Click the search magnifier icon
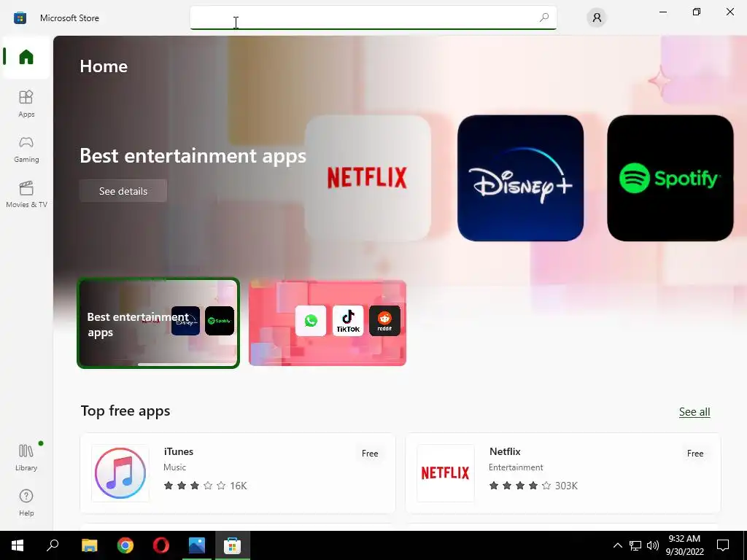Viewport: 747px width, 560px height. (544, 17)
